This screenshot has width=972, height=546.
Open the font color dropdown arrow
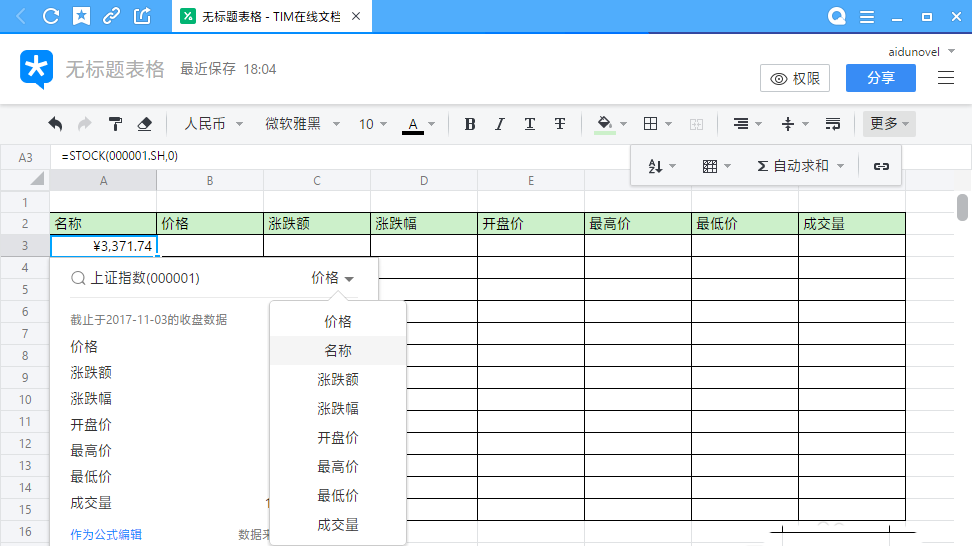pos(431,124)
